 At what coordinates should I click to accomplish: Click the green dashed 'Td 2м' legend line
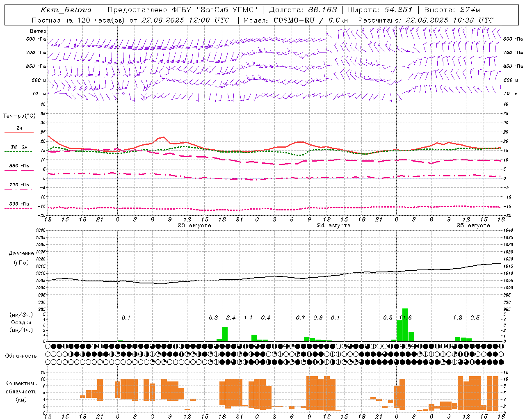tap(18, 152)
